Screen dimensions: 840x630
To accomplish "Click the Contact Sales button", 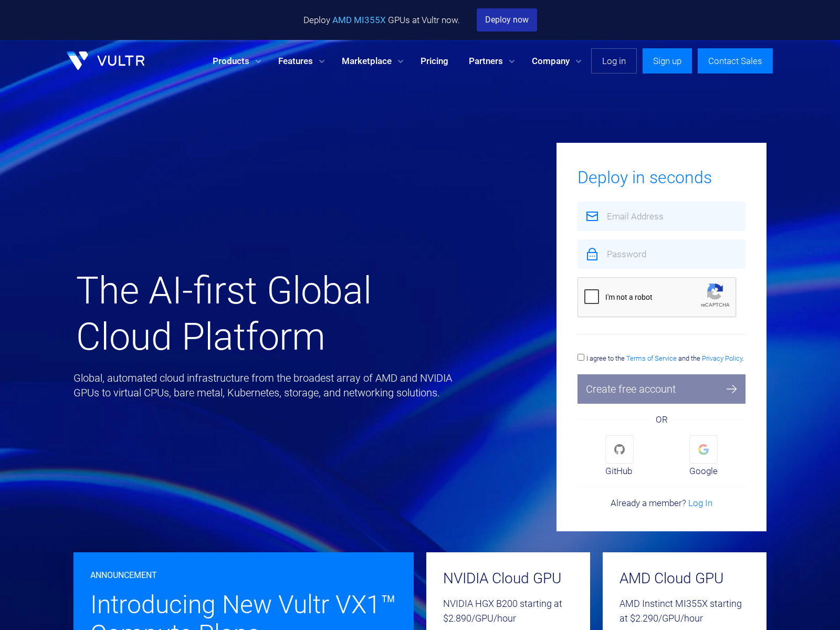I will [735, 61].
